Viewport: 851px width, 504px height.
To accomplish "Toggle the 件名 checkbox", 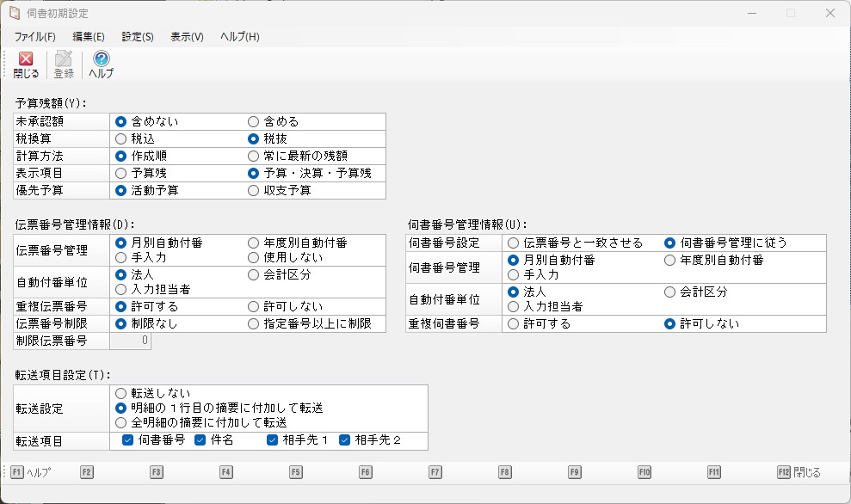I will point(200,440).
